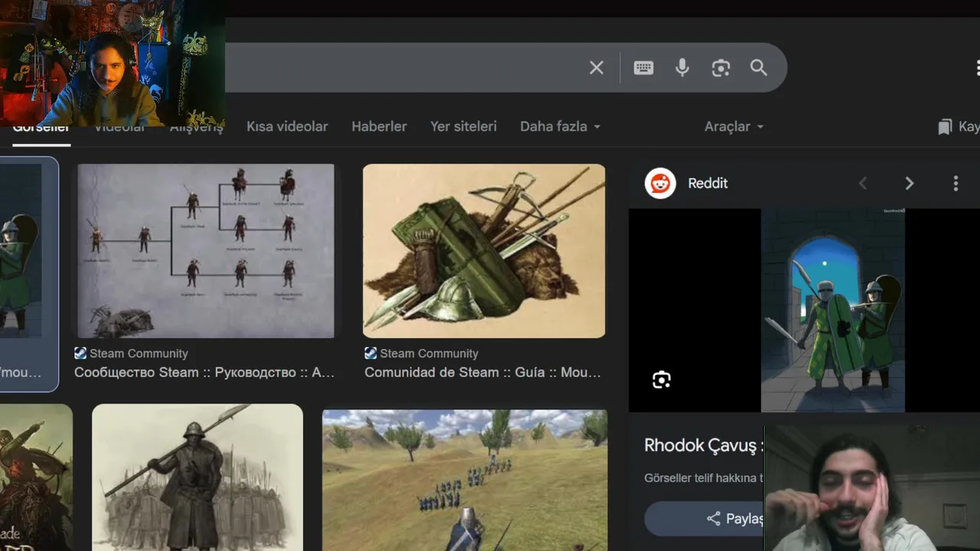This screenshot has height=551, width=980.
Task: Click Steam Community label above Comunidad result
Action: click(429, 354)
